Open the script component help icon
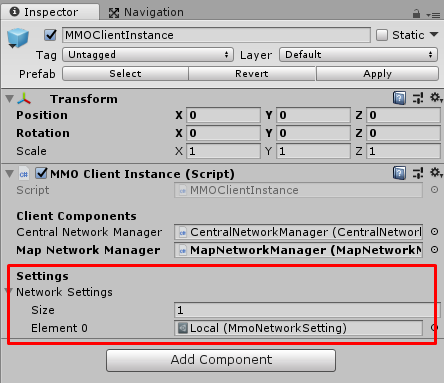Screen dimensions: 444x383 399,173
